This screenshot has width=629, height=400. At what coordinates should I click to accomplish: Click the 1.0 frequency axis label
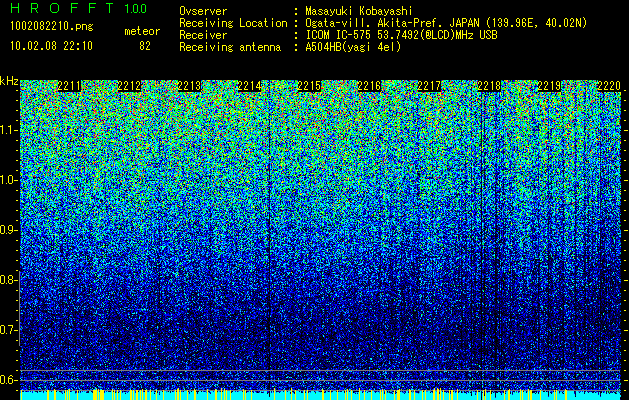click(8, 181)
